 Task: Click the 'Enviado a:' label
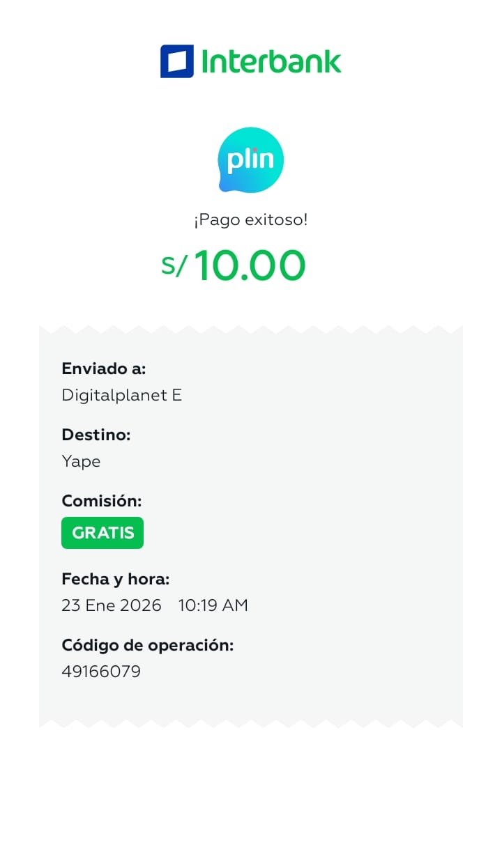click(x=103, y=369)
